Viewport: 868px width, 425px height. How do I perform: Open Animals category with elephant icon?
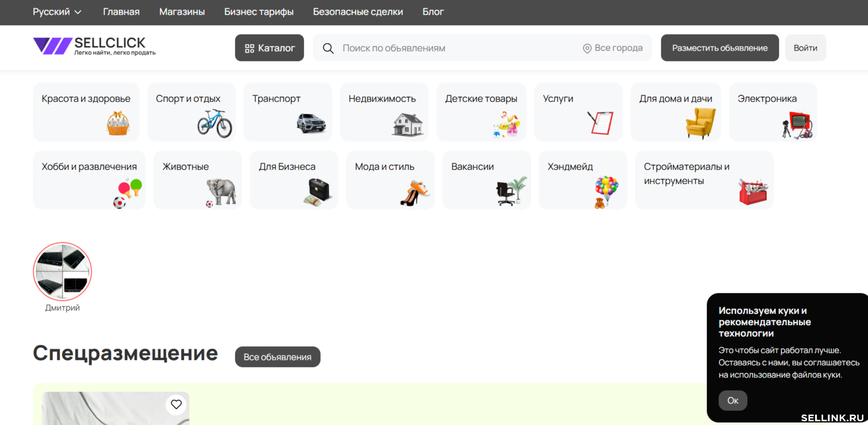pyautogui.click(x=197, y=180)
